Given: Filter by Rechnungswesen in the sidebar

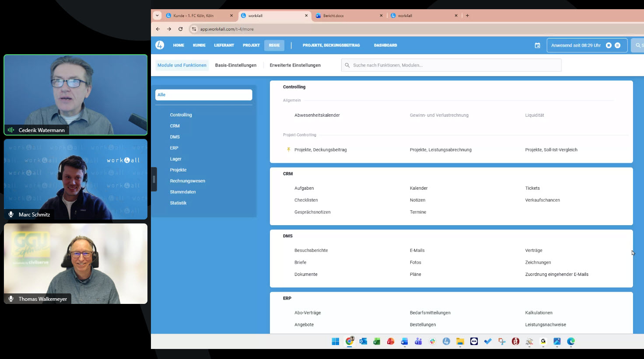Looking at the screenshot, I should (187, 181).
